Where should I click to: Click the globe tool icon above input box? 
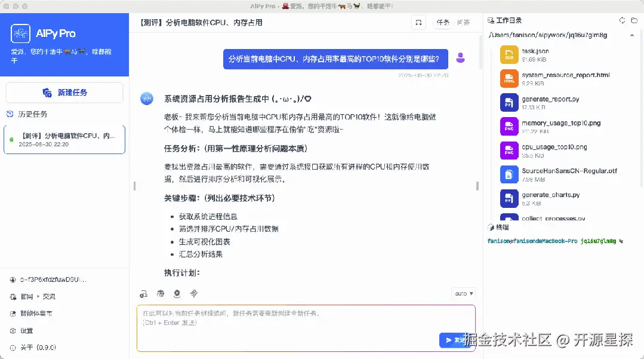161,294
